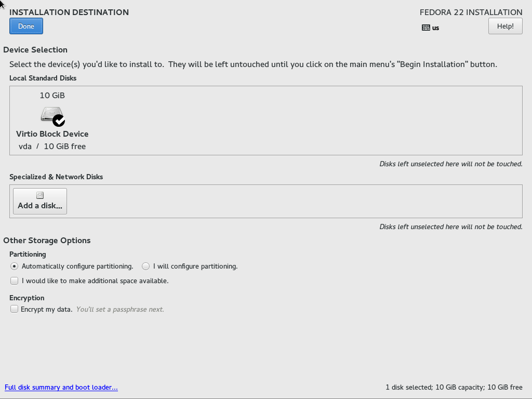
Task: Open Full disk summary and boot loader link
Action: (61, 388)
